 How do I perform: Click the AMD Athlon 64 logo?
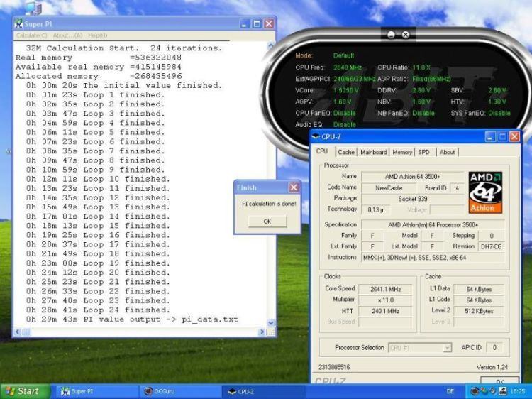485,192
